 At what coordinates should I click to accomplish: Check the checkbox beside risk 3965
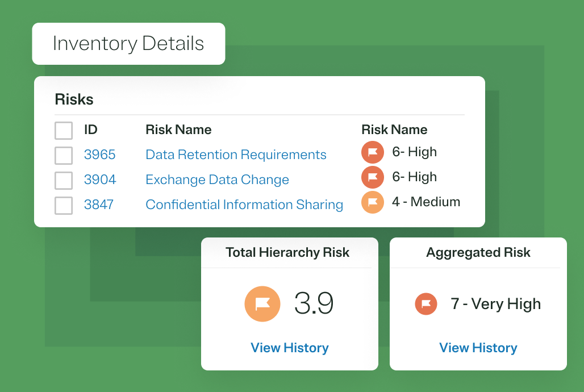(64, 155)
